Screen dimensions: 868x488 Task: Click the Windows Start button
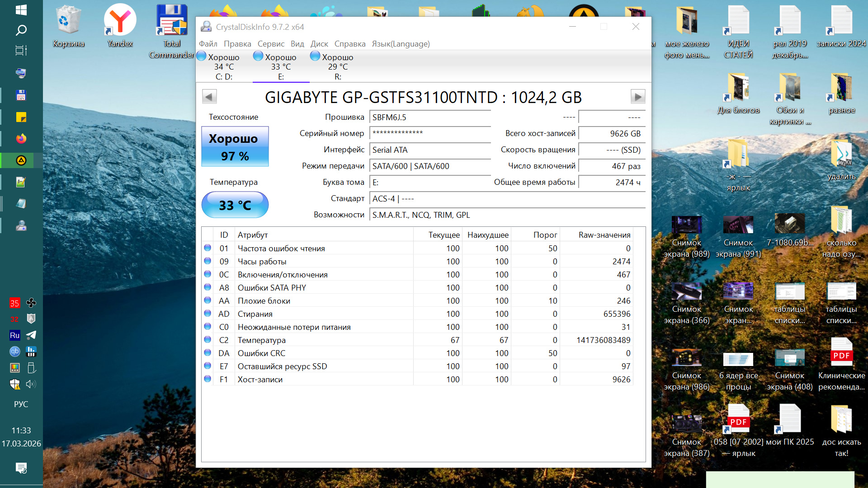[x=21, y=10]
